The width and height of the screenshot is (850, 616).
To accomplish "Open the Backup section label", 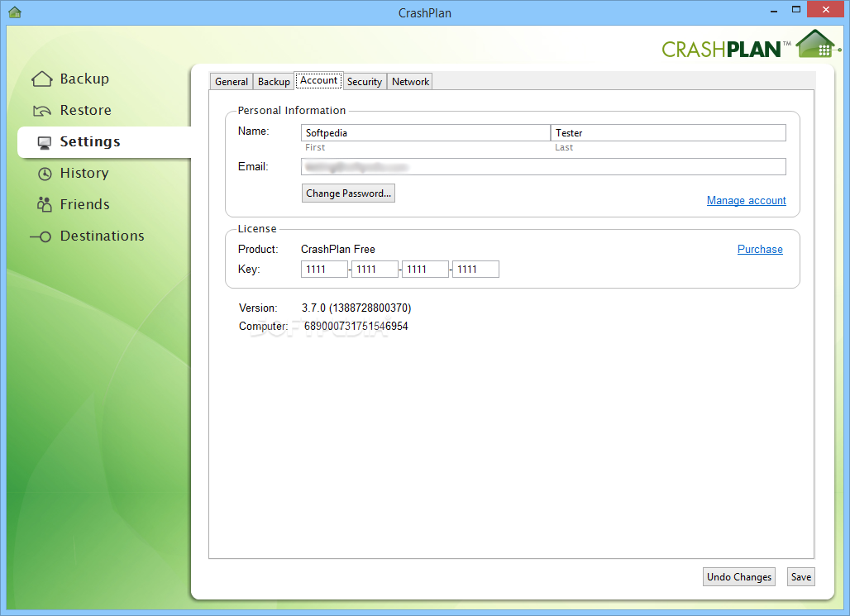I will point(84,79).
